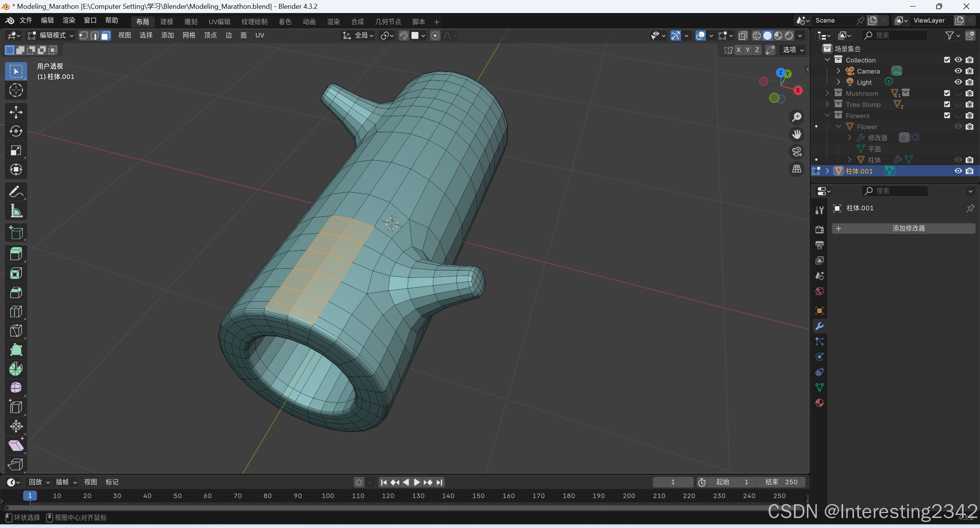The image size is (980, 528).
Task: Click the 结束 frame field
Action: click(x=781, y=482)
